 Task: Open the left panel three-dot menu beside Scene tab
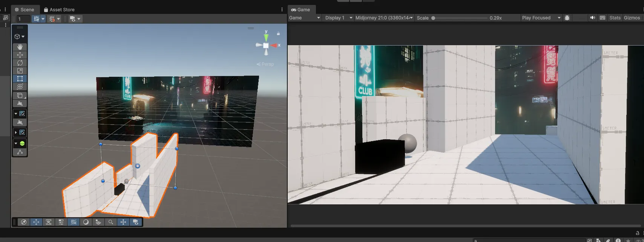click(5, 9)
